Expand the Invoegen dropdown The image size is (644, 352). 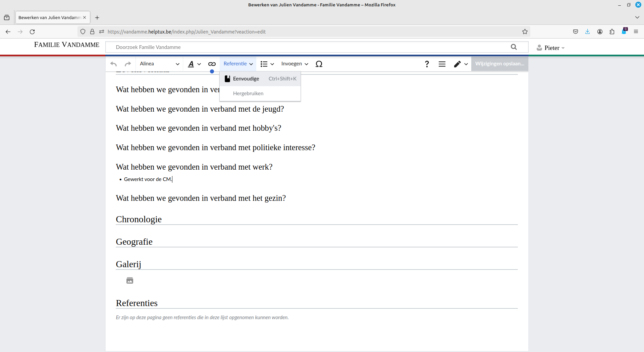(x=294, y=64)
